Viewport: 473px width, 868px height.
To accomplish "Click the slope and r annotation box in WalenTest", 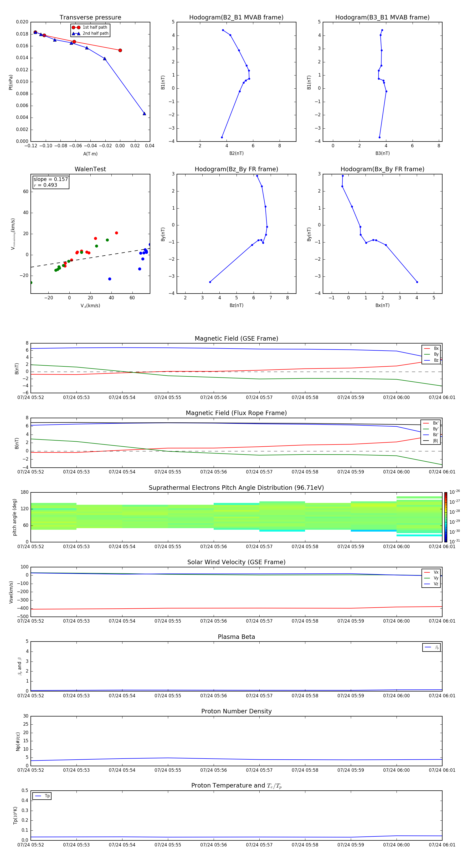I will [50, 182].
